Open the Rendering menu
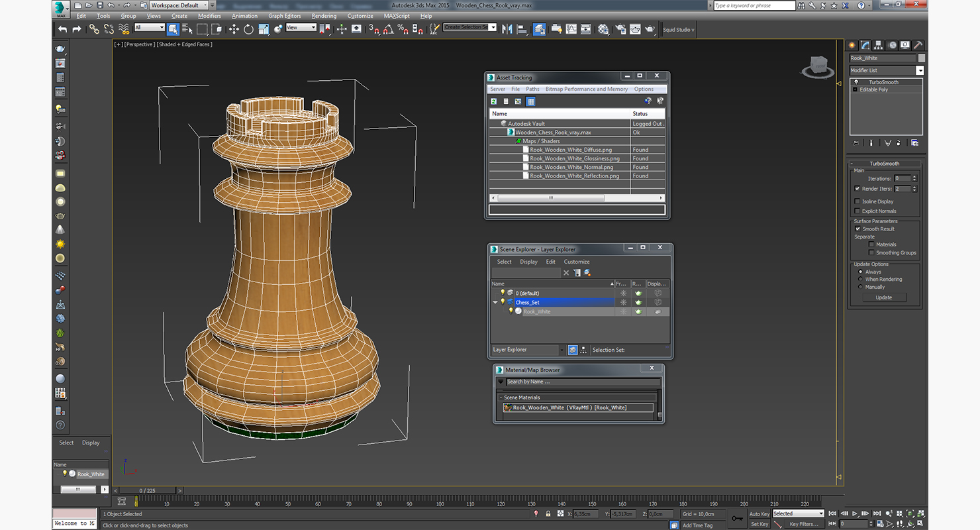Screen dimensions: 980x530 coord(324,16)
